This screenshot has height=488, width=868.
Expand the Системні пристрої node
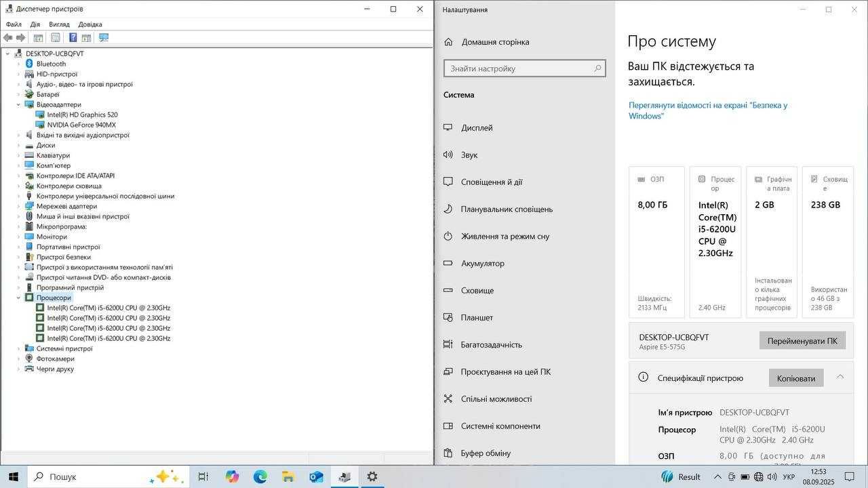pyautogui.click(x=19, y=348)
